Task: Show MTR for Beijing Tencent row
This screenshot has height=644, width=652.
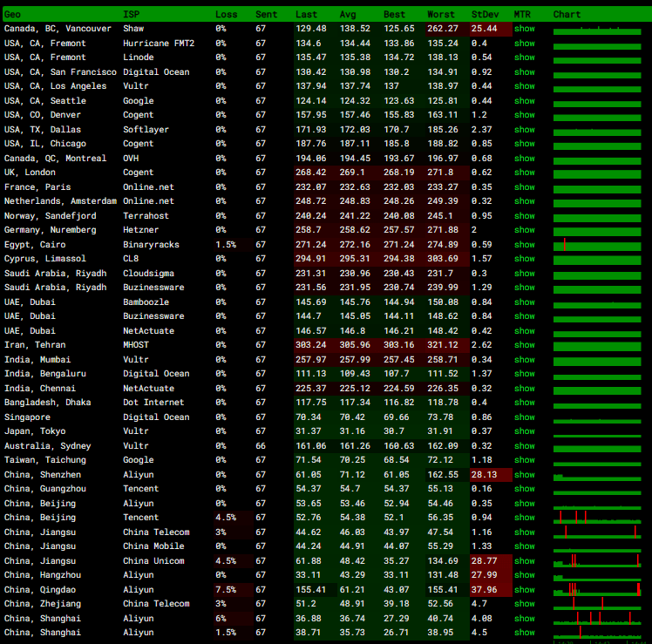Action: pyautogui.click(x=525, y=517)
